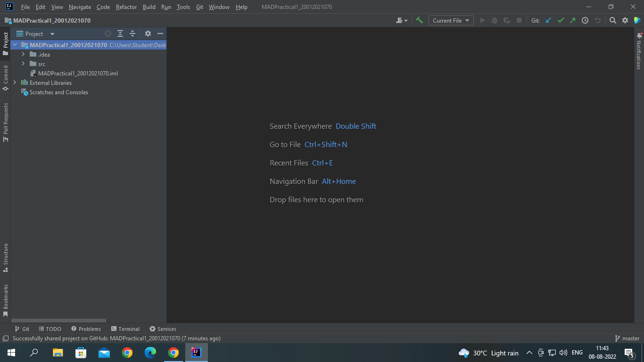This screenshot has height=362, width=644.
Task: Open the Navigate menu
Action: (x=80, y=7)
